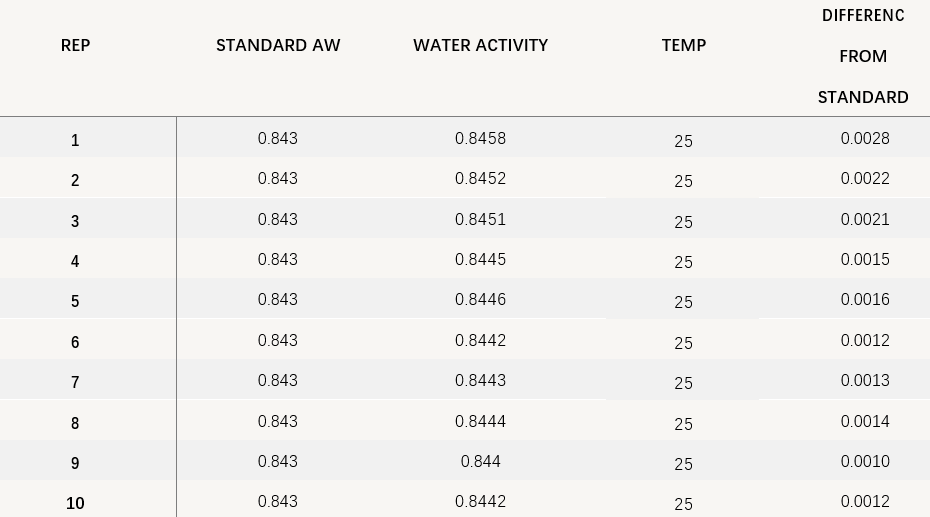Click the DIFFERENC FROM STANDARD header

point(863,56)
